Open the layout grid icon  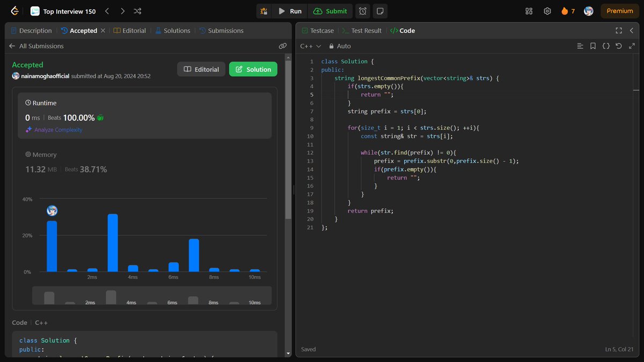point(529,11)
